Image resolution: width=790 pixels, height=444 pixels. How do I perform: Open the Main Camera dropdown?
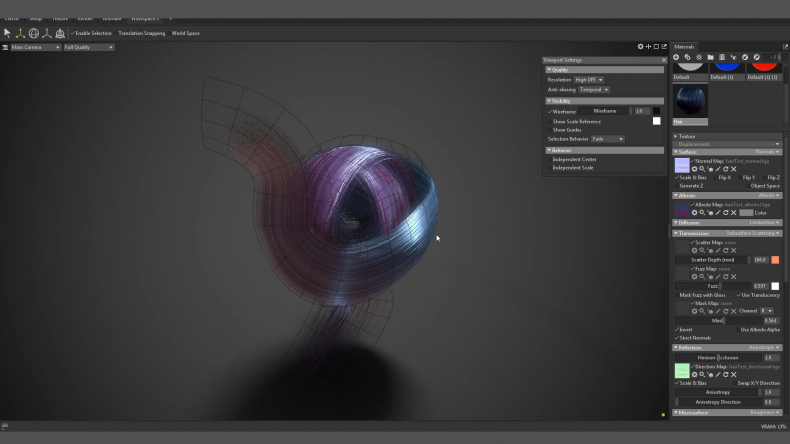[35, 47]
